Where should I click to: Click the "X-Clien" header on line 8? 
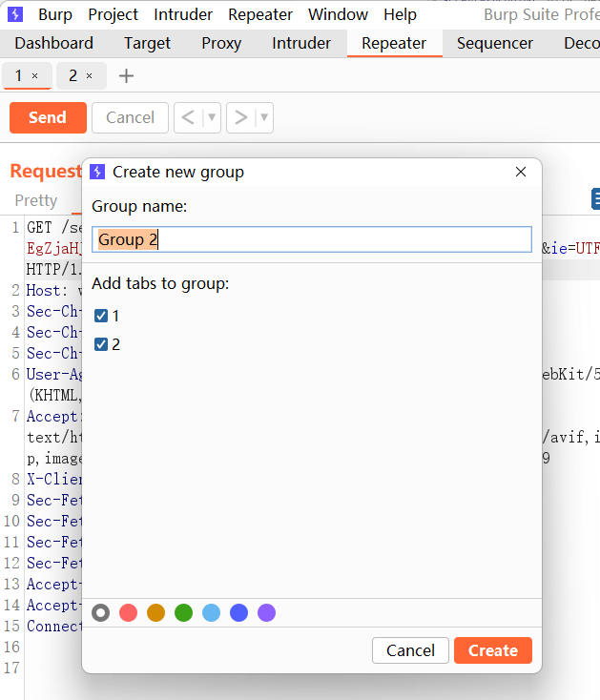(x=54, y=480)
